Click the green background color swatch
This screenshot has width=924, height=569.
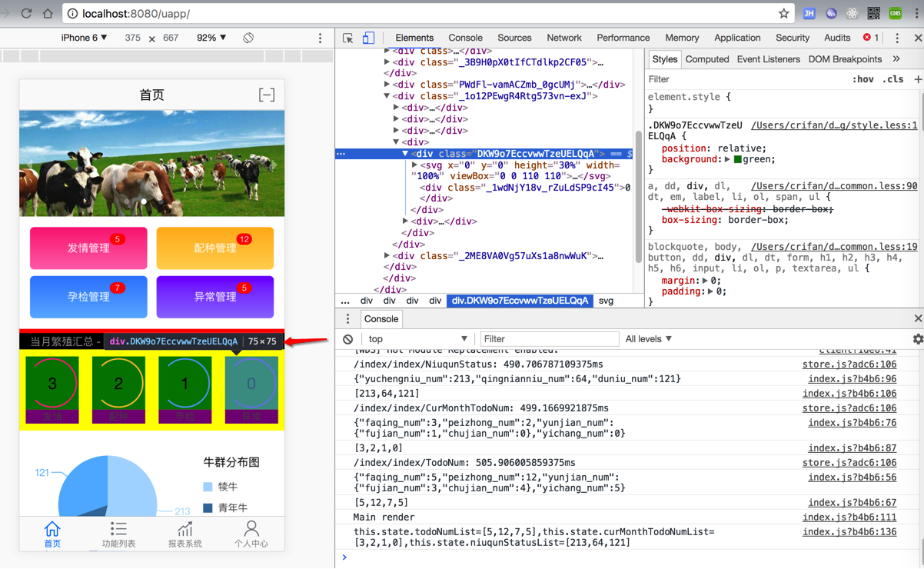click(738, 159)
